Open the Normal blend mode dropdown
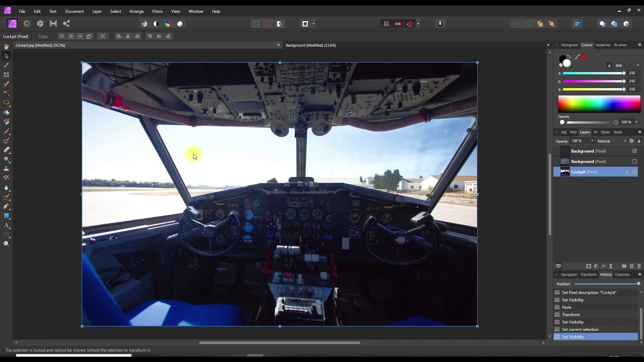This screenshot has width=644, height=362. (612, 141)
